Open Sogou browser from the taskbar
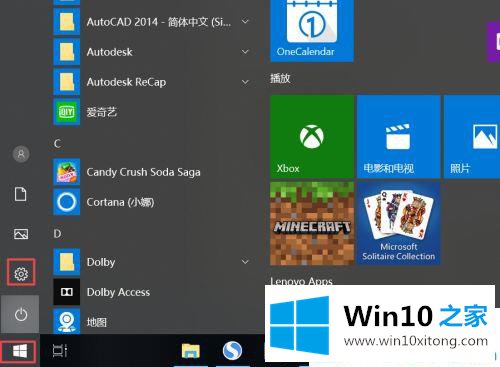 click(x=232, y=351)
